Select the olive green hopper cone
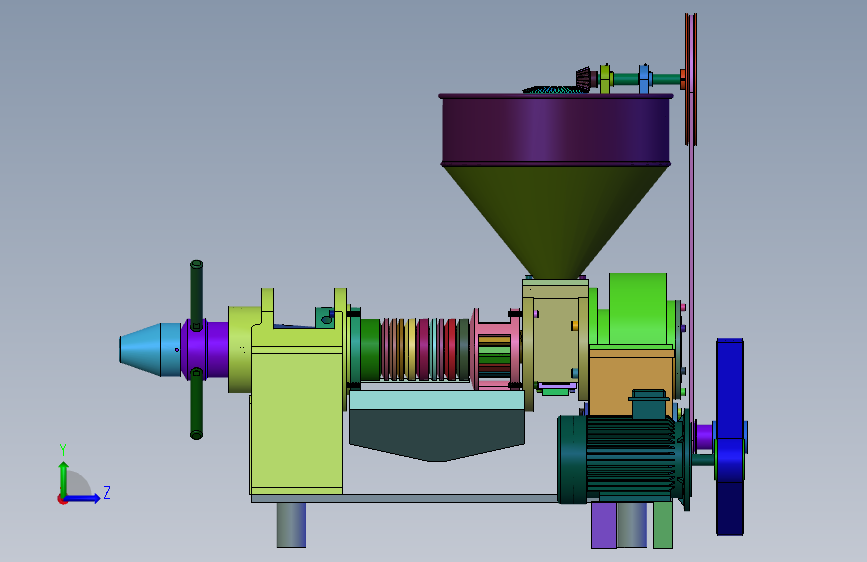 [555, 221]
